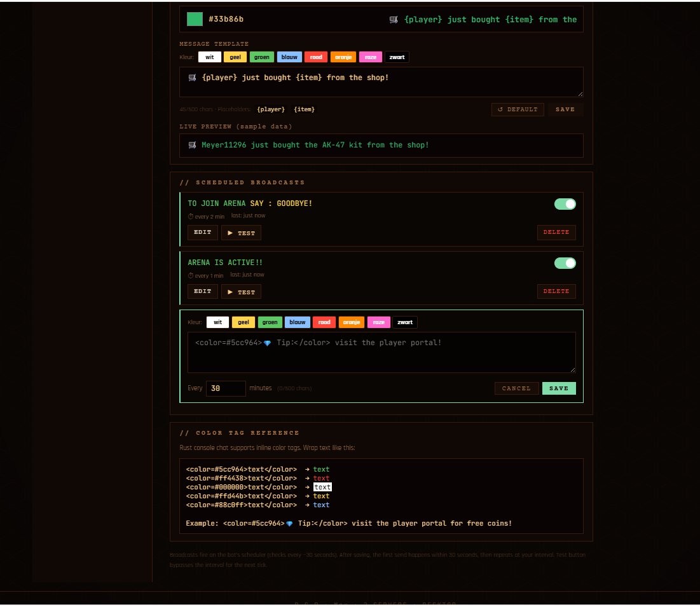Reset template with DEFAULT button

pyautogui.click(x=518, y=109)
